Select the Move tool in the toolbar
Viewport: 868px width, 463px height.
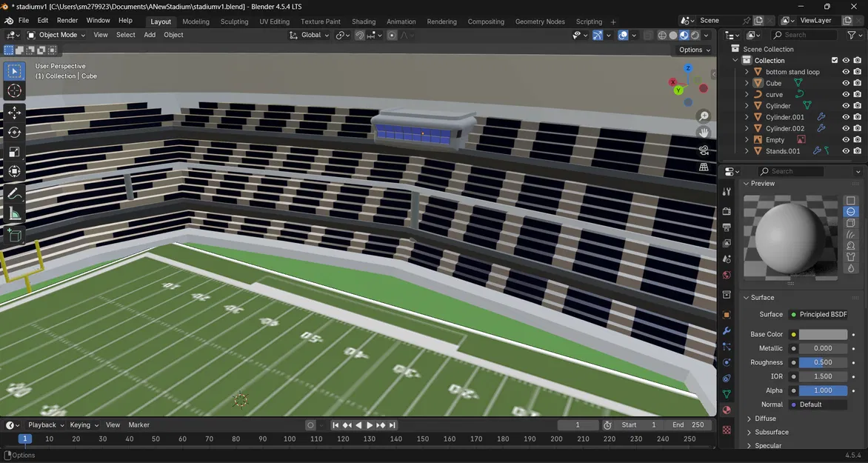point(14,113)
